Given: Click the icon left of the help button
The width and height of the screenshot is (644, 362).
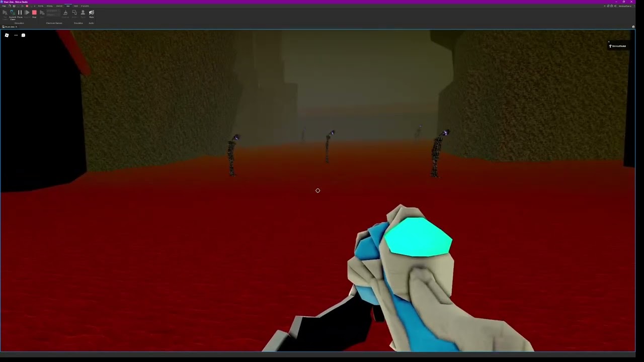Looking at the screenshot, I should tap(608, 6).
